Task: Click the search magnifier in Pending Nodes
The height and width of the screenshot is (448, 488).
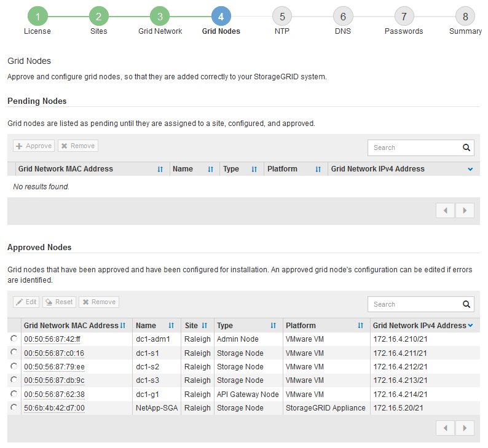Action: [466, 147]
